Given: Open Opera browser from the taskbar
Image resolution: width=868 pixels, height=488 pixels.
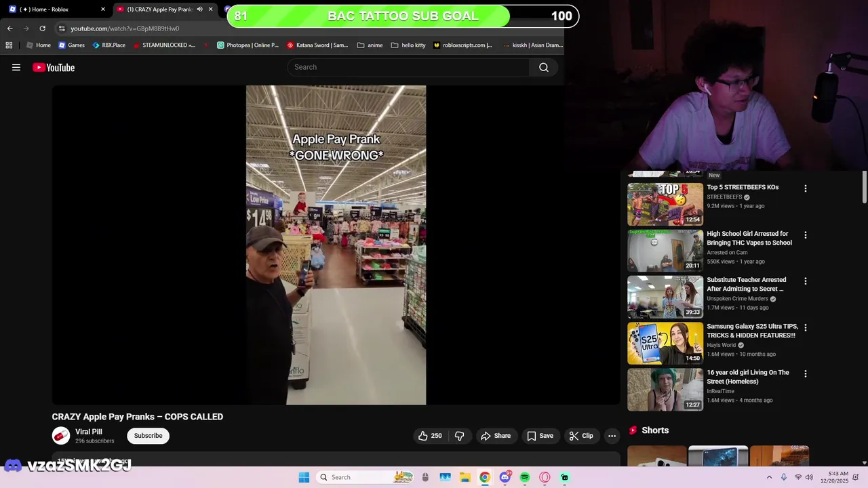Looking at the screenshot, I should (545, 477).
